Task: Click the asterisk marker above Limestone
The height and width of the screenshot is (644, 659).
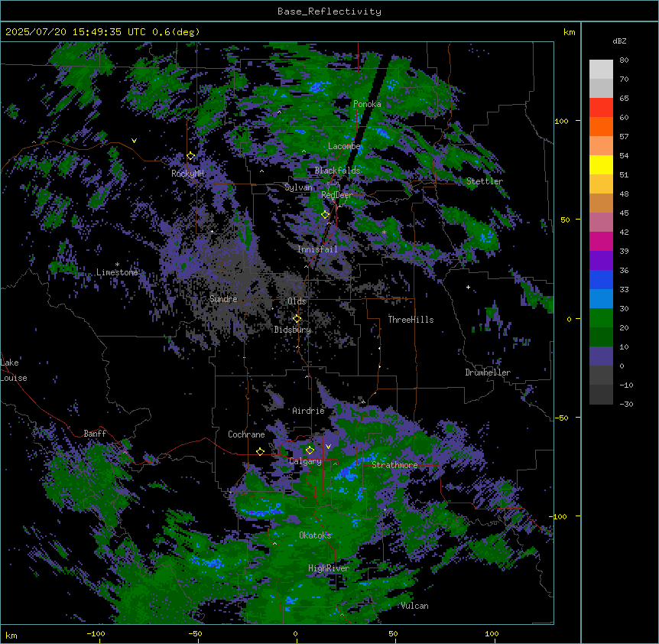Action: (117, 265)
